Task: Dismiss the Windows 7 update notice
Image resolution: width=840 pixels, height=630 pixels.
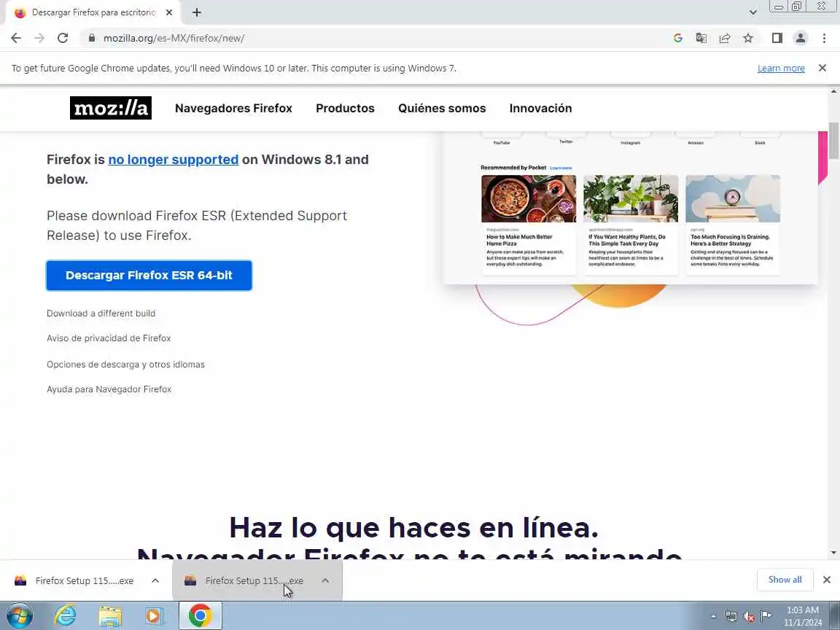Action: tap(822, 68)
